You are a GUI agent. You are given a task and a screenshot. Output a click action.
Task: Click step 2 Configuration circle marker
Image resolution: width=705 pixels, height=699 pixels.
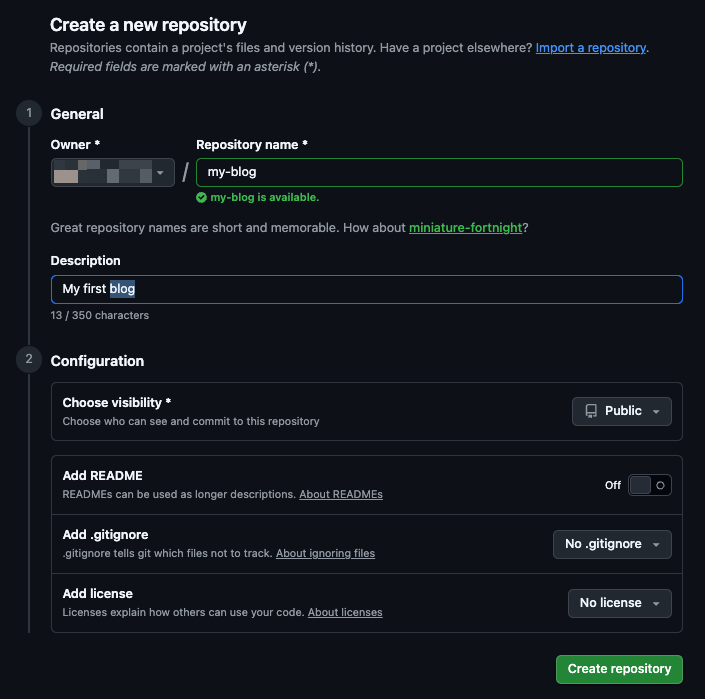click(x=28, y=360)
